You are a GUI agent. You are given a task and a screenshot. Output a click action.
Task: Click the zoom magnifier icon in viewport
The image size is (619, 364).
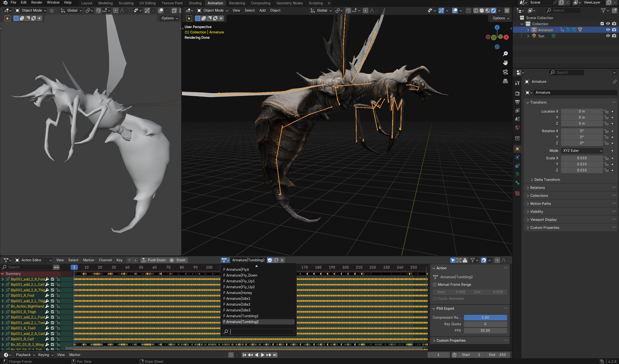click(505, 54)
